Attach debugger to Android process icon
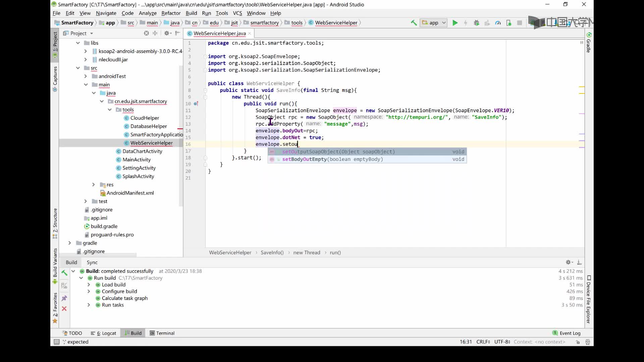 509,23
